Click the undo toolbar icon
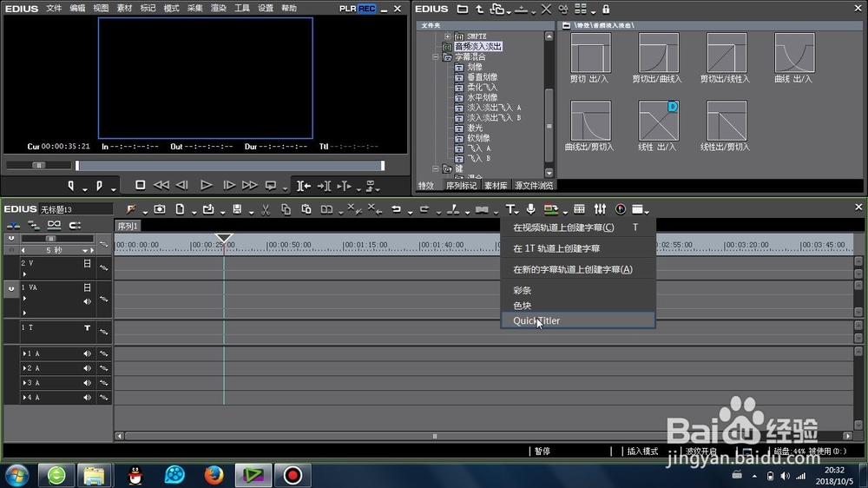 point(396,208)
